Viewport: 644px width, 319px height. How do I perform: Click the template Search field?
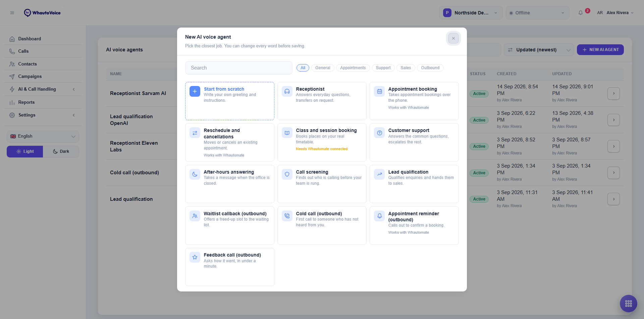(x=238, y=68)
